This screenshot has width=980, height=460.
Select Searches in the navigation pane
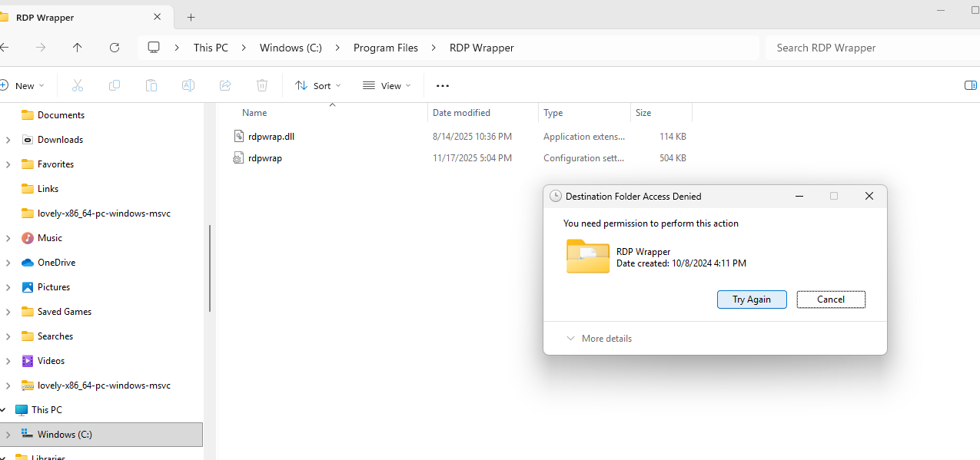[x=55, y=336]
